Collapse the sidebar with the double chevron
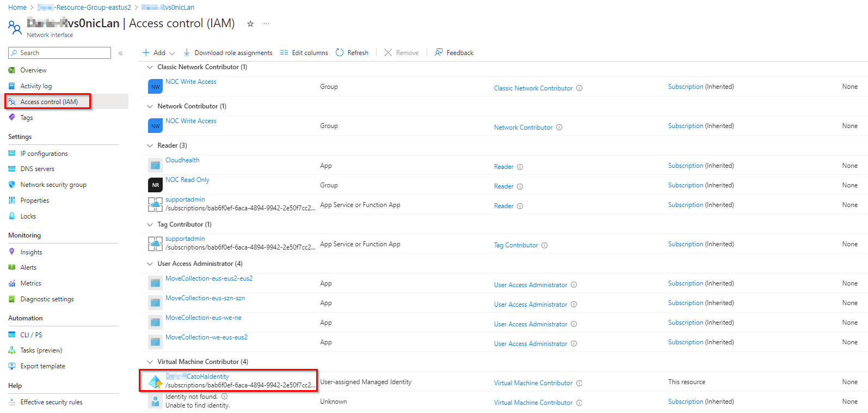 pos(121,53)
